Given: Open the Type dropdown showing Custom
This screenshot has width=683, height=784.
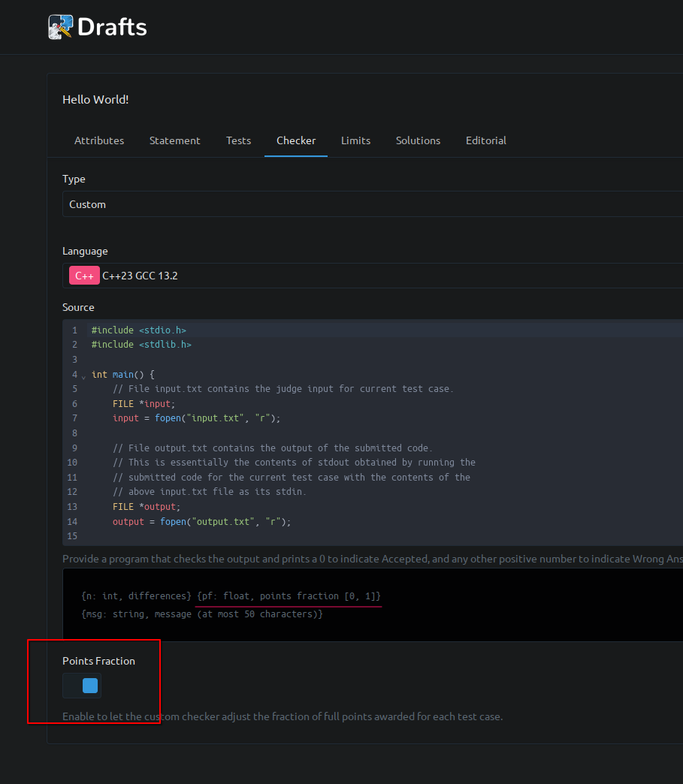Looking at the screenshot, I should (x=372, y=204).
